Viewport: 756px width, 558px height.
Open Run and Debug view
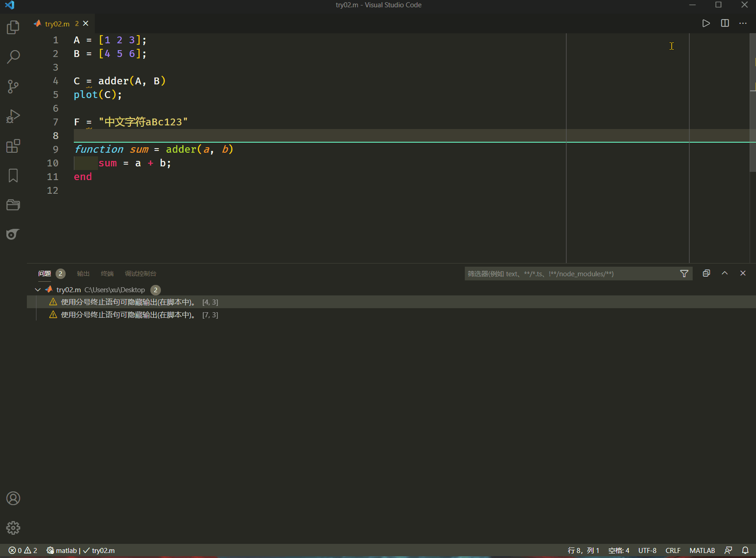pos(13,116)
